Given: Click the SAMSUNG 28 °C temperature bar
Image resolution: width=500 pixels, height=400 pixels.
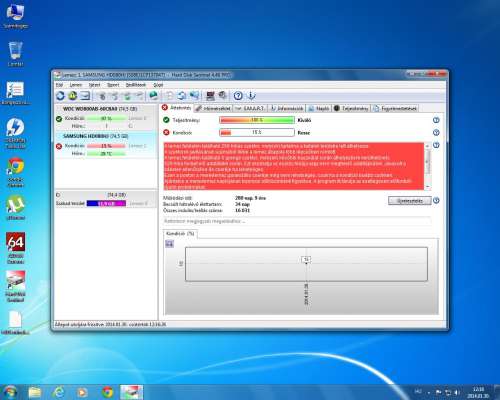Looking at the screenshot, I should coord(106,154).
